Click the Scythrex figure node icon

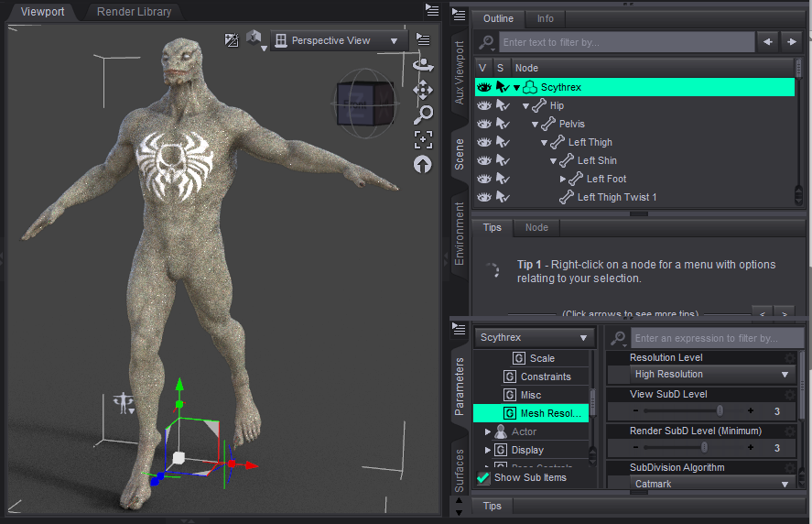click(x=530, y=87)
